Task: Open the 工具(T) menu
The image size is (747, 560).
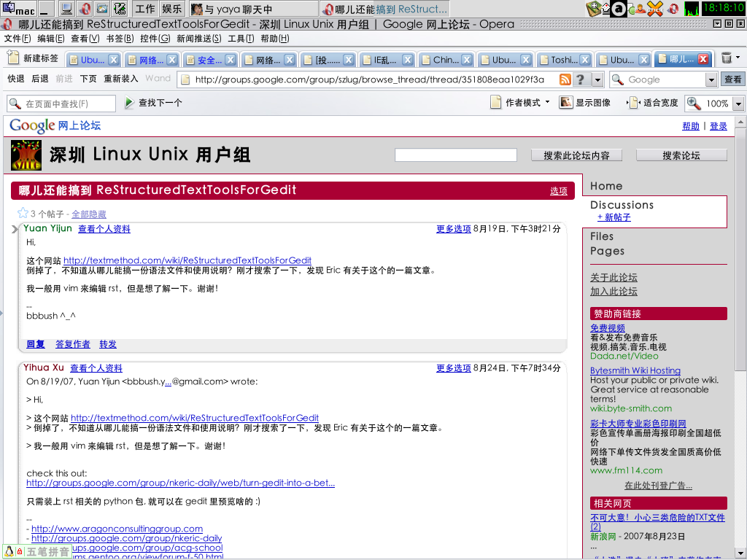Action: point(241,39)
